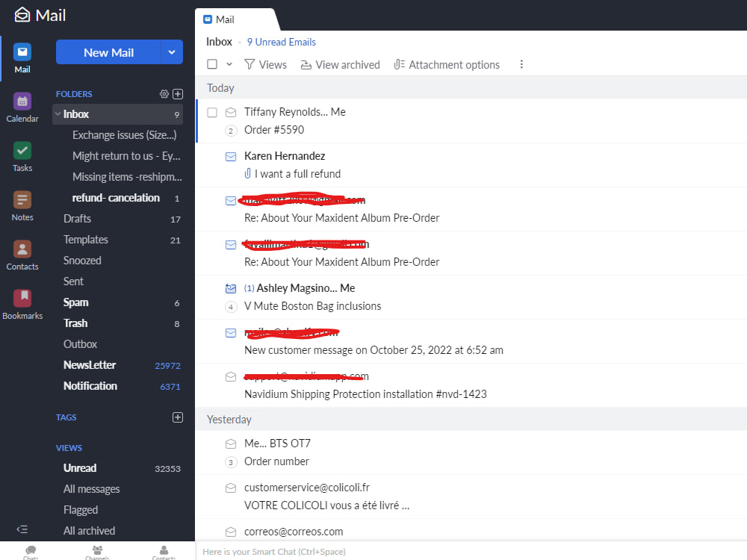747x560 pixels.
Task: Tick checkbox for Tiffany Reynolds email
Action: click(212, 113)
